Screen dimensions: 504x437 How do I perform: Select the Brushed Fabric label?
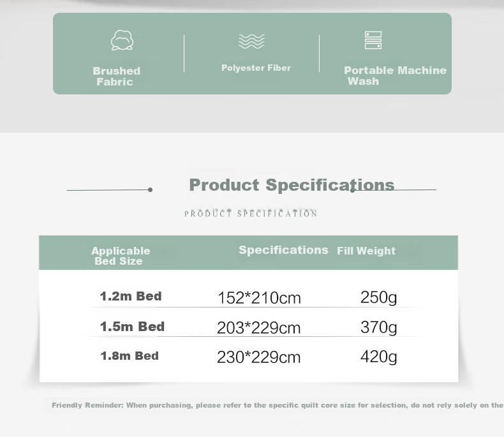click(116, 76)
